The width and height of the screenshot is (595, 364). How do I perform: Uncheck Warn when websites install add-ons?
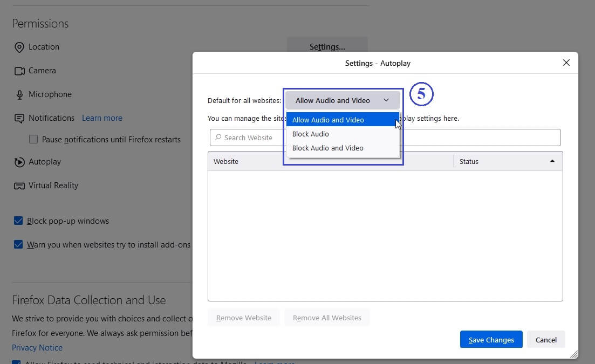[x=18, y=244]
